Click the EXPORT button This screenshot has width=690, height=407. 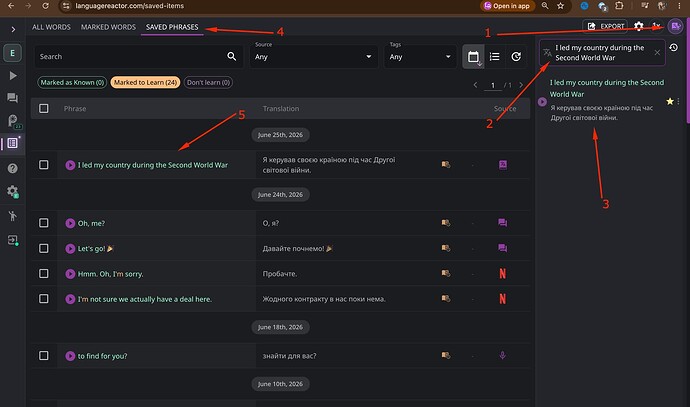coord(606,26)
